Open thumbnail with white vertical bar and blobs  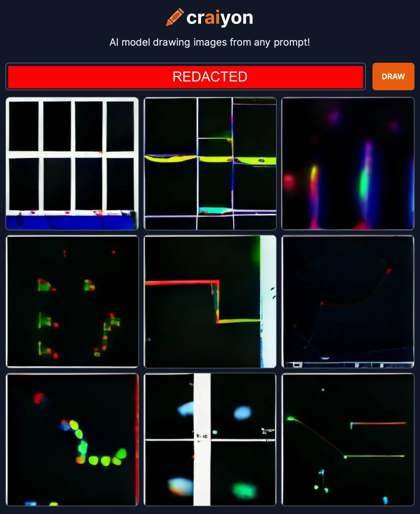click(210, 439)
